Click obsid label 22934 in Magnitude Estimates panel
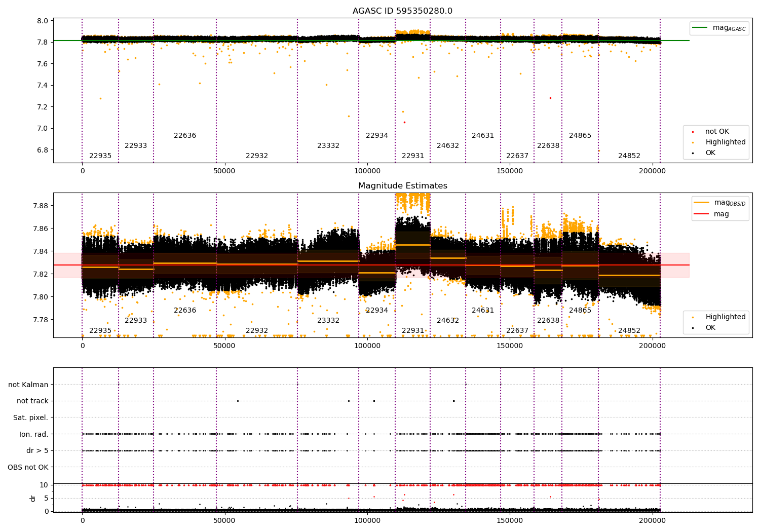The height and width of the screenshot is (532, 760). click(377, 311)
